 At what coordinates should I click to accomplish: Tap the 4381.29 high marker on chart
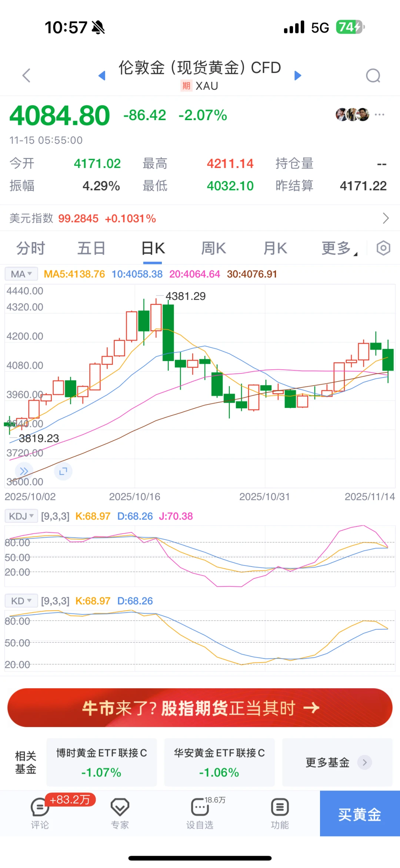pyautogui.click(x=185, y=296)
